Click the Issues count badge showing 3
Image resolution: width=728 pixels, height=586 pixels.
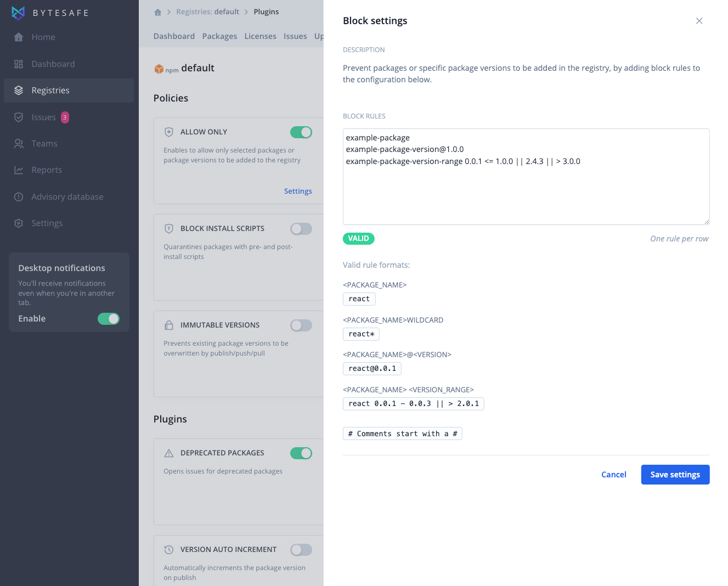click(65, 117)
